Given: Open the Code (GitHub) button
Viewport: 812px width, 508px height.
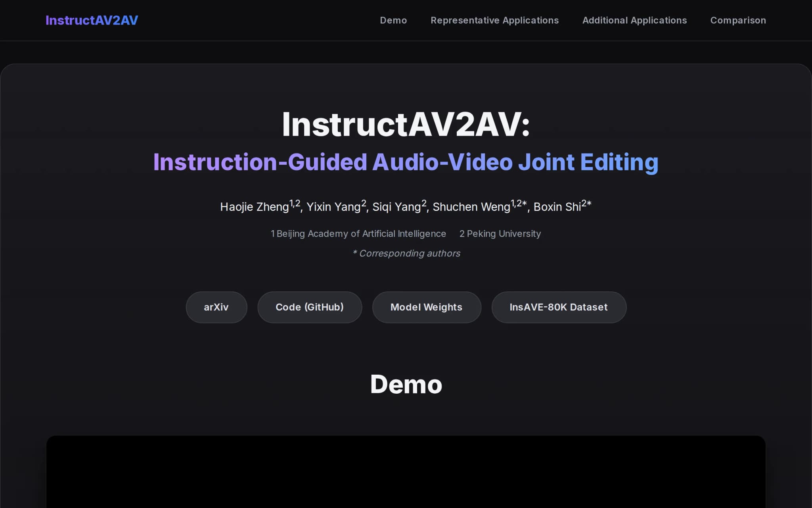Looking at the screenshot, I should coord(310,307).
